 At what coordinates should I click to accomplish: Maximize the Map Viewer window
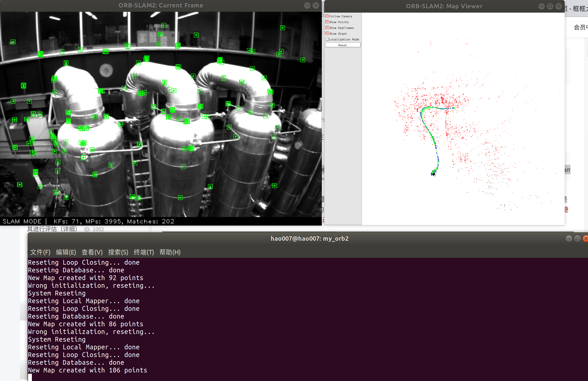[550, 6]
